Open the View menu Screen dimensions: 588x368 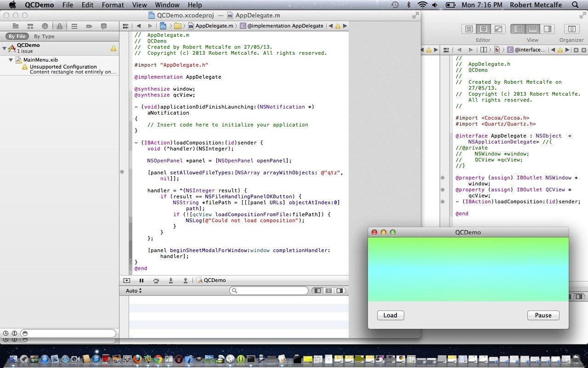(x=140, y=5)
